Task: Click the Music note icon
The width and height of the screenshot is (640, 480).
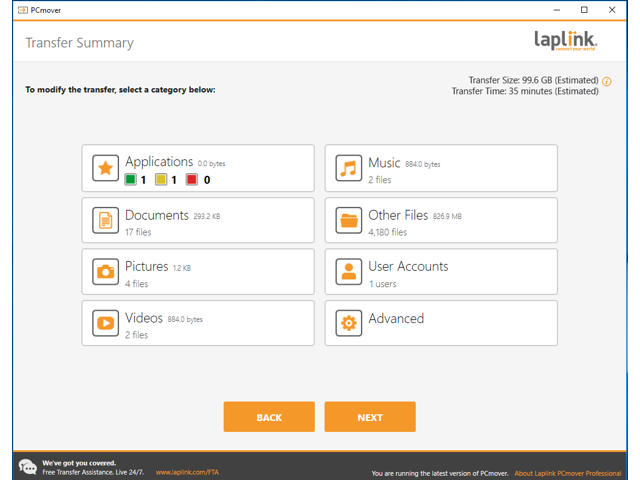Action: [348, 168]
